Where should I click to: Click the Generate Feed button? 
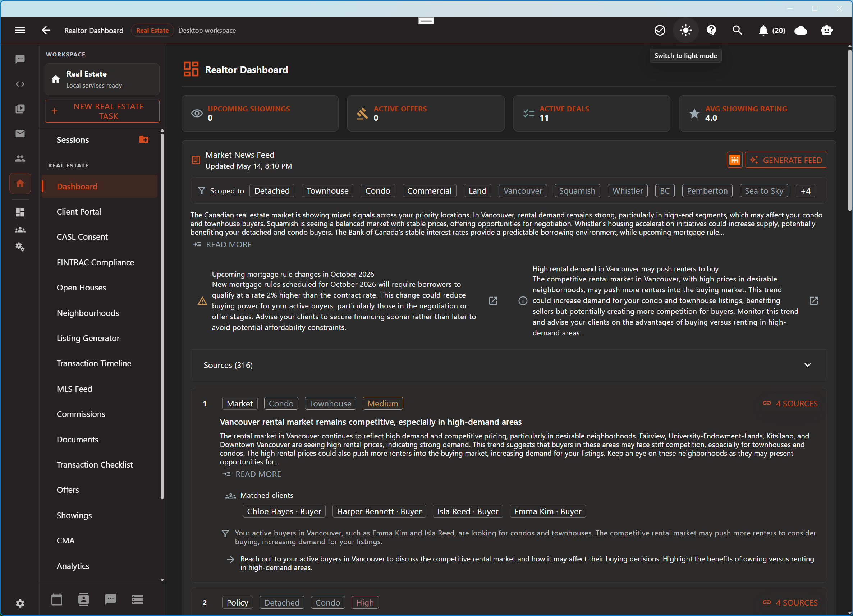click(786, 160)
